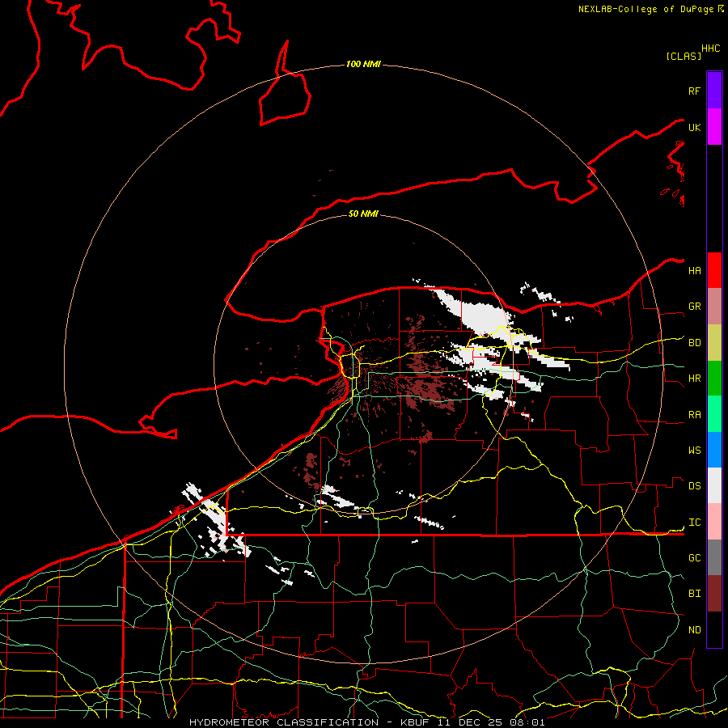Screen dimensions: 728x728
Task: Choose the DS white legend swatch
Action: point(714,485)
